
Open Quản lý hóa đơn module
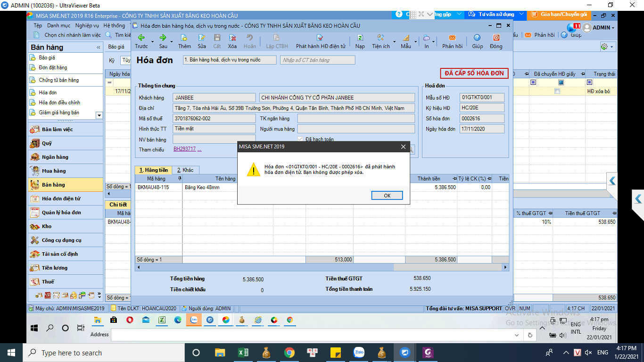66,212
